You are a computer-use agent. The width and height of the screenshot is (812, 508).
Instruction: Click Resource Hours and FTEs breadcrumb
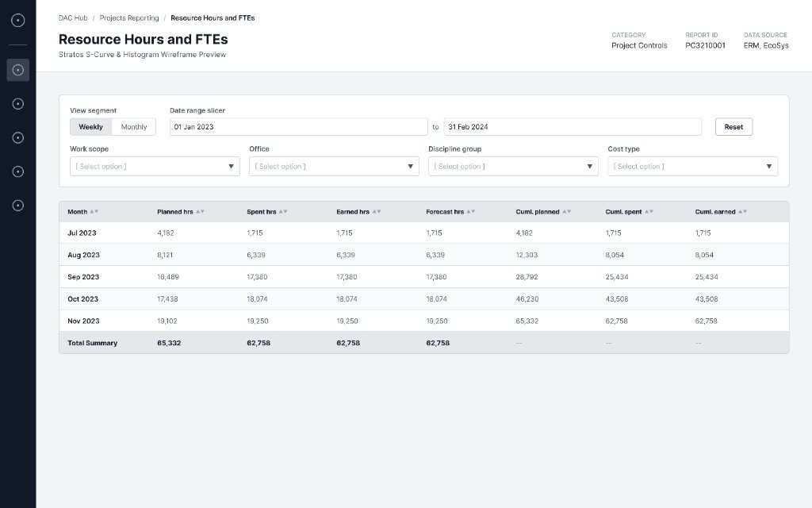pos(213,17)
